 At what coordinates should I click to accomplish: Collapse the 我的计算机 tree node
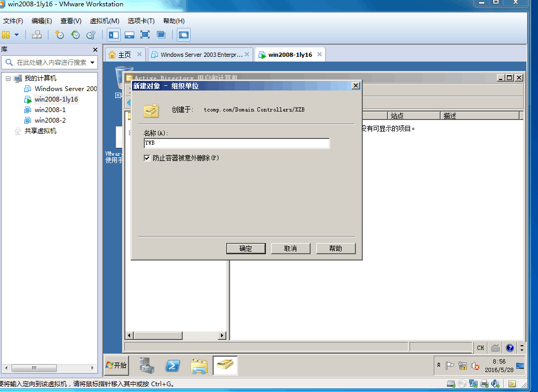click(x=8, y=78)
